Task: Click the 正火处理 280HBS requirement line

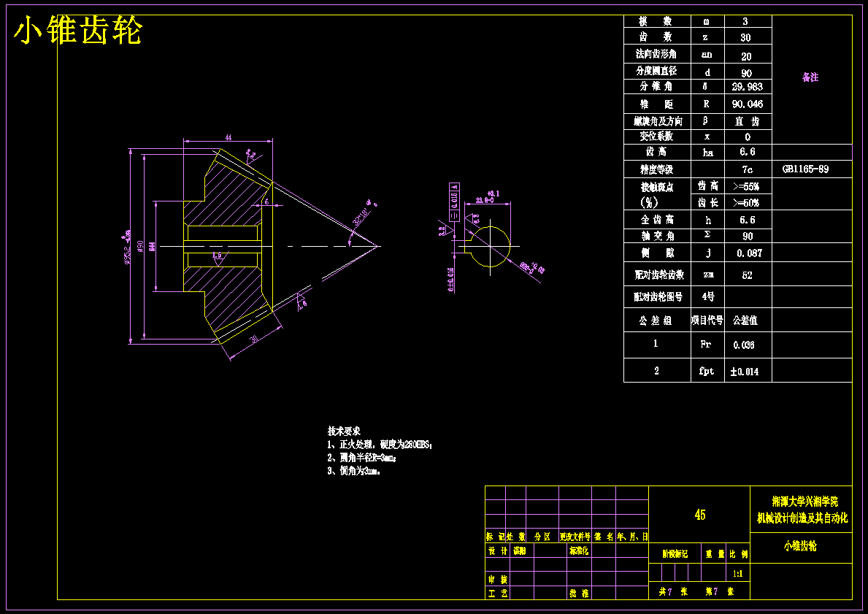Action: (x=380, y=445)
